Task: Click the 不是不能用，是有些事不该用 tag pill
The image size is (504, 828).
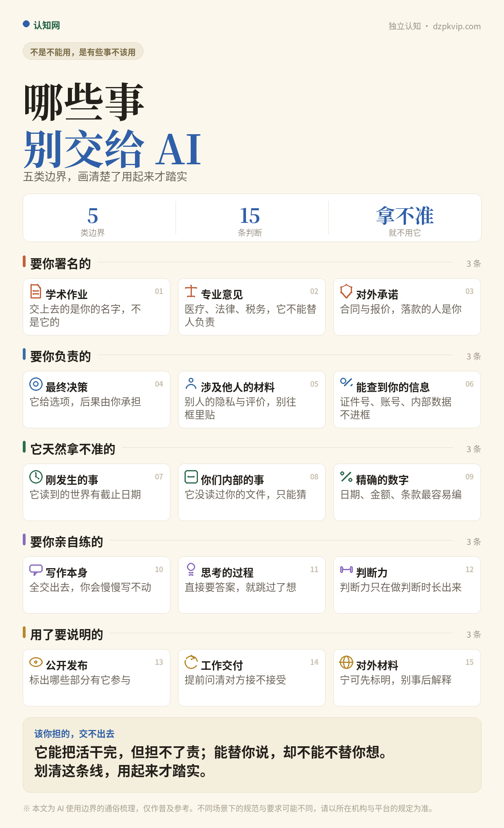Action: tap(83, 52)
